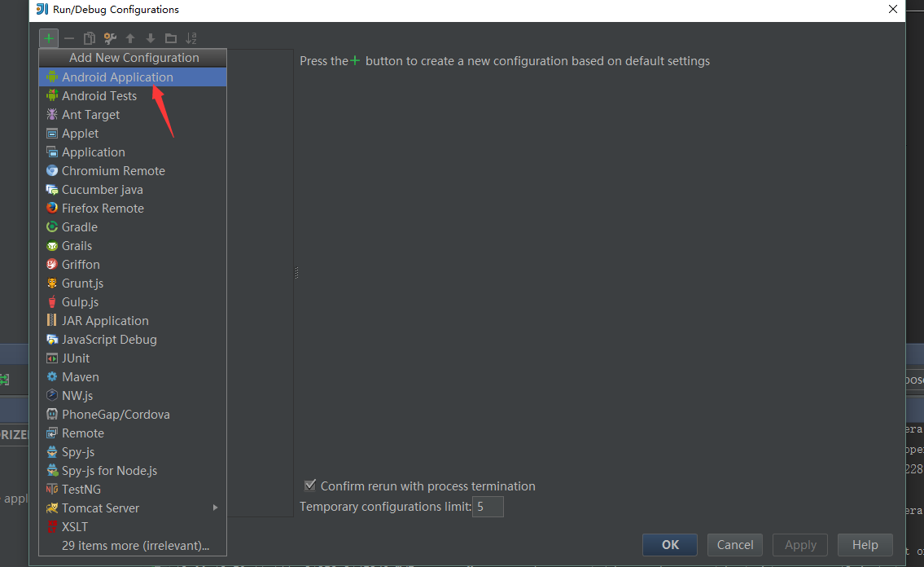The image size is (924, 567).
Task: Click the ant icon beside Ant Target
Action: (x=52, y=114)
